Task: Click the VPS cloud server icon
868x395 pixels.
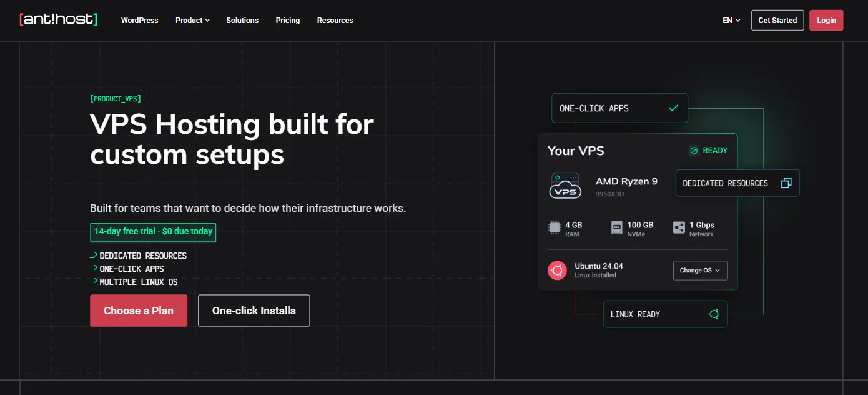Action: click(x=565, y=186)
